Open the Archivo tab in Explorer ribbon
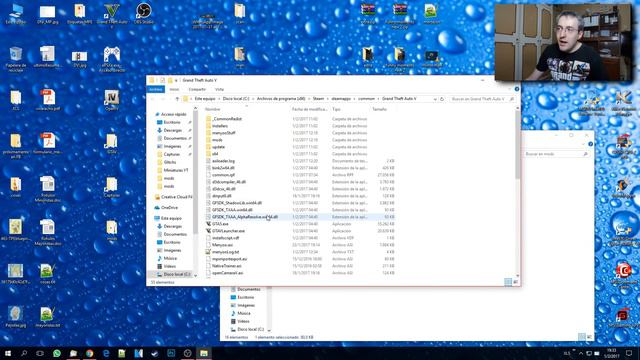This screenshot has height=360, width=640. point(156,89)
